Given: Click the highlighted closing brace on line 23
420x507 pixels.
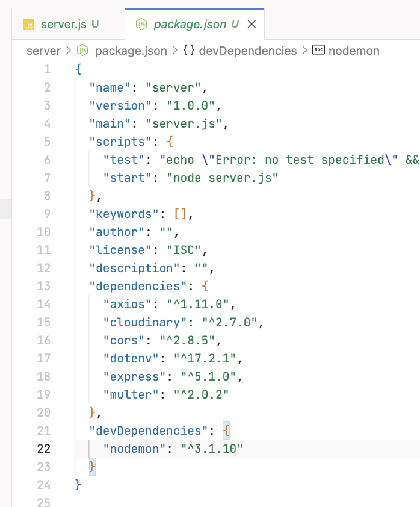Looking at the screenshot, I should click(x=92, y=467).
